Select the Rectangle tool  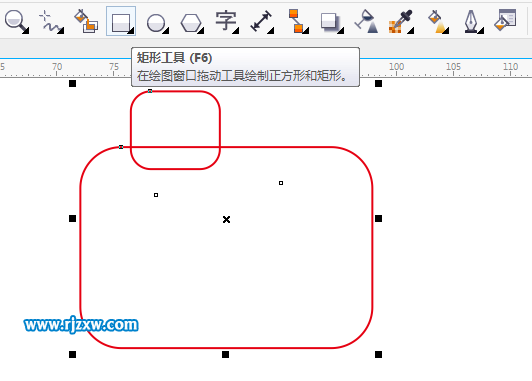(121, 21)
